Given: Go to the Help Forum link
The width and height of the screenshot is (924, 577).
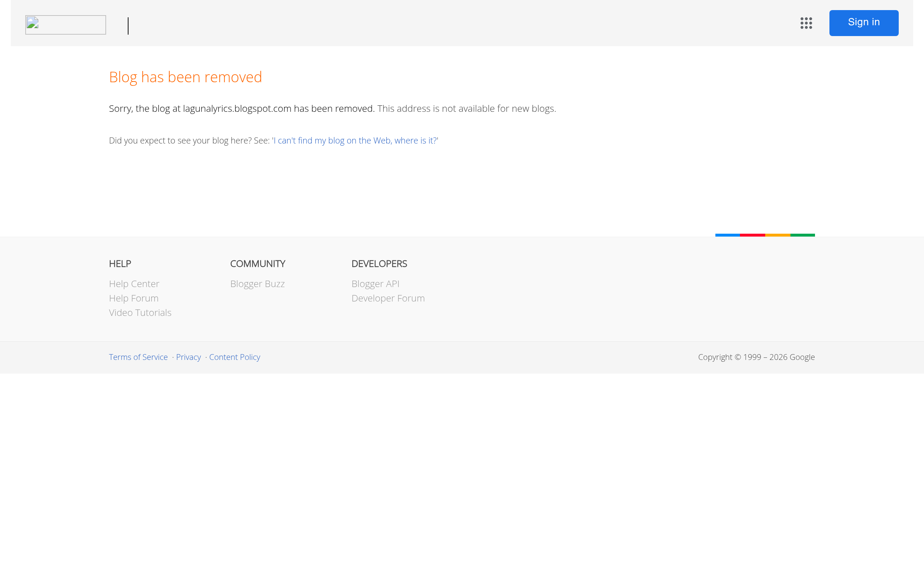Looking at the screenshot, I should click(134, 298).
